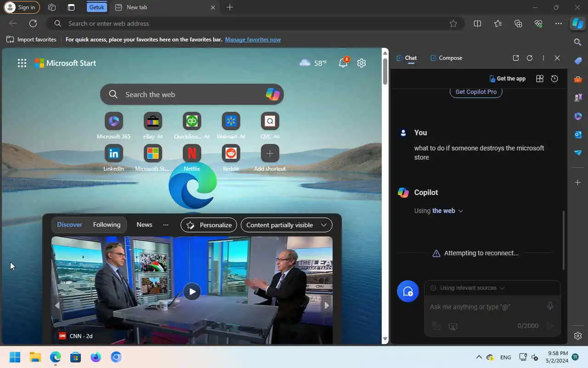The height and width of the screenshot is (368, 588).
Task: Play the CNN video
Action: (x=192, y=291)
